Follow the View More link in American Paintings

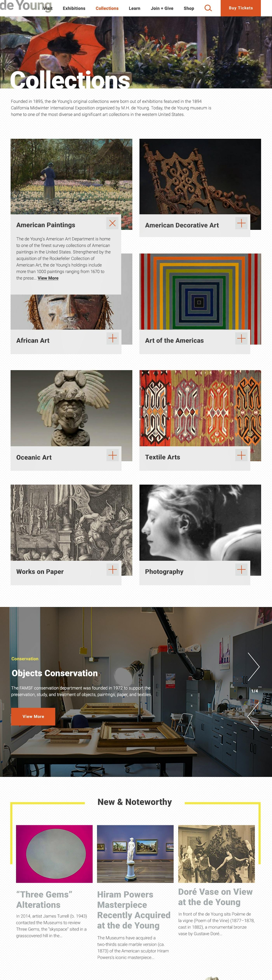pyautogui.click(x=48, y=278)
